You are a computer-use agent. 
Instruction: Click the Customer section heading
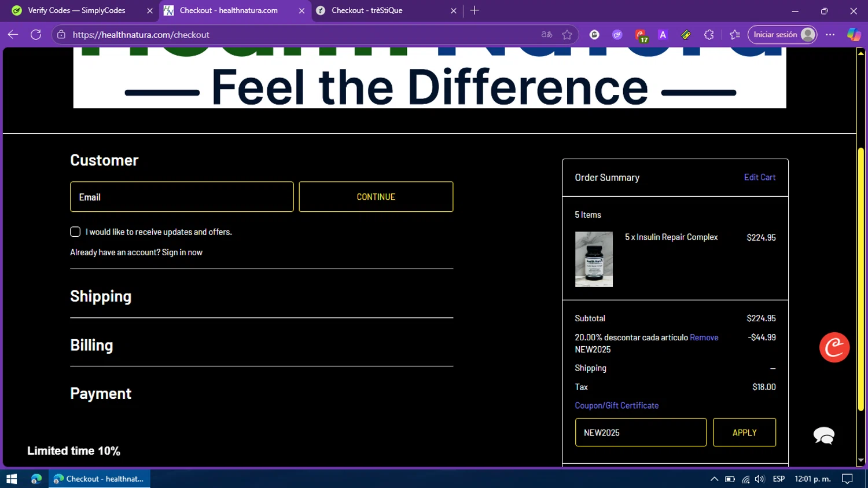[104, 160]
